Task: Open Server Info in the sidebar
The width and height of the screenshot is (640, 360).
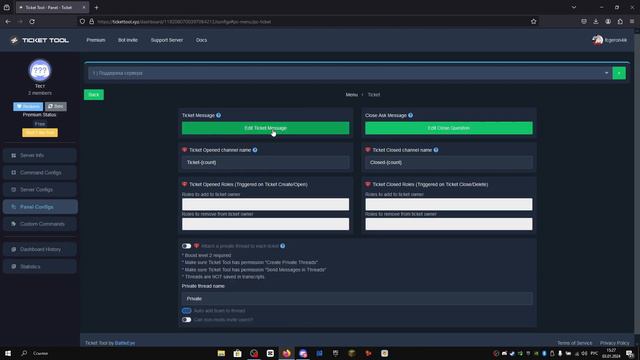Action: tap(40, 156)
